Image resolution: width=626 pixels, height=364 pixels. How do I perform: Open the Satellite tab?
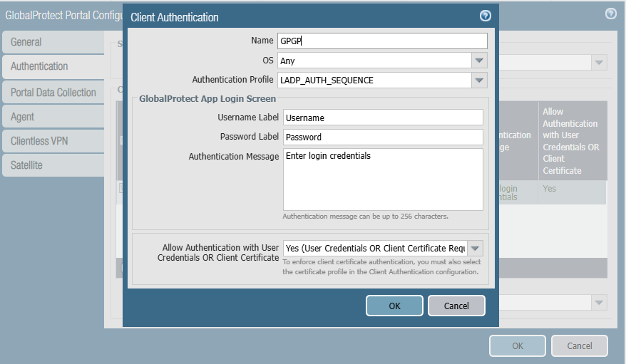(x=53, y=165)
